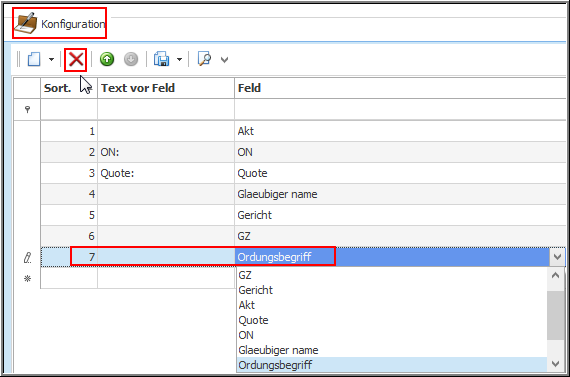Click sort number 1 cell

point(69,131)
